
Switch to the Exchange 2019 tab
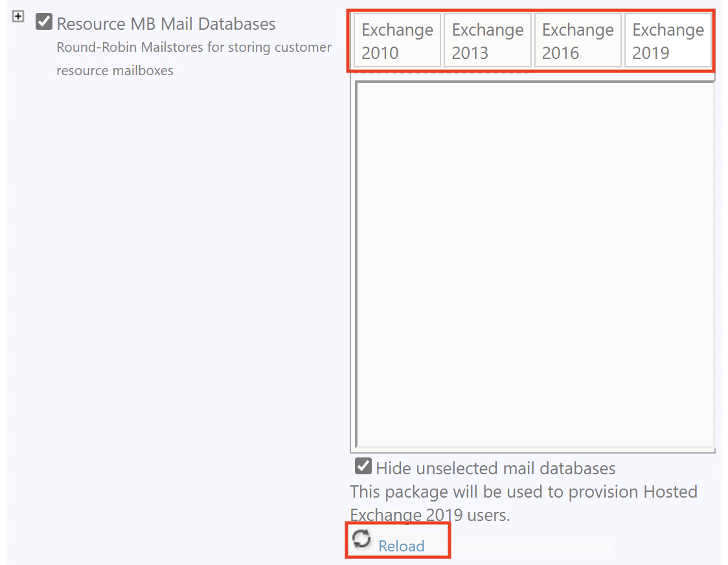[668, 40]
